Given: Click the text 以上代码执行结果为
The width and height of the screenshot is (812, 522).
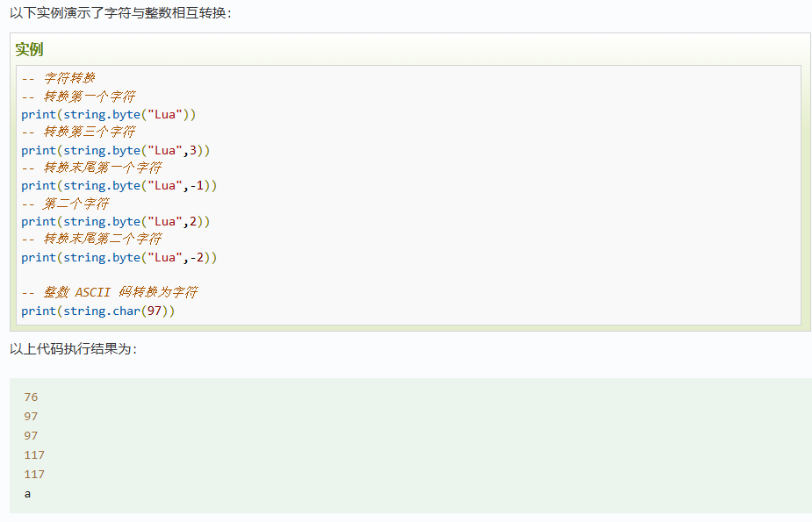Looking at the screenshot, I should (x=73, y=348).
